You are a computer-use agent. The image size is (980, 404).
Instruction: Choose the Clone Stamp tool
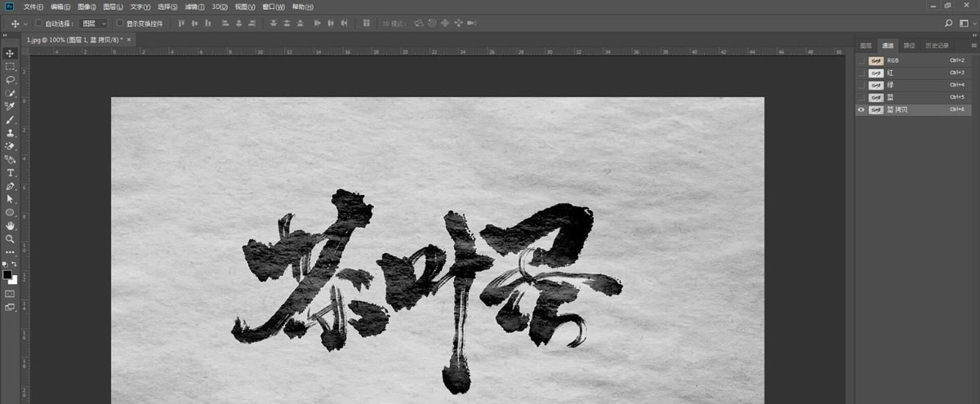point(10,133)
